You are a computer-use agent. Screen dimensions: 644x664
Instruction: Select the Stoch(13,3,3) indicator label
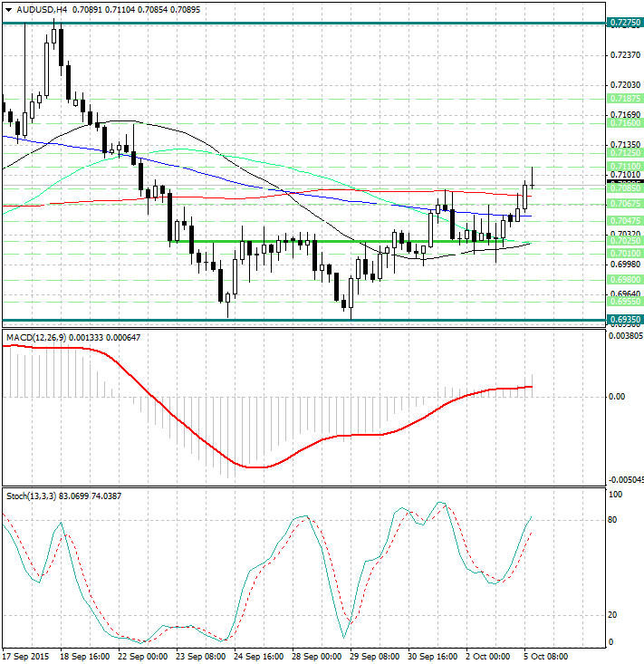click(29, 496)
